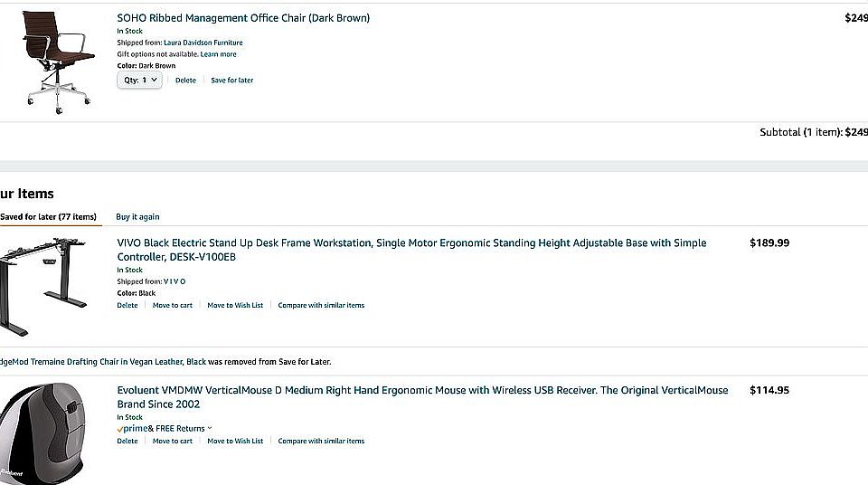Move the Evoluent mouse to cart
868x485 pixels.
(x=173, y=442)
